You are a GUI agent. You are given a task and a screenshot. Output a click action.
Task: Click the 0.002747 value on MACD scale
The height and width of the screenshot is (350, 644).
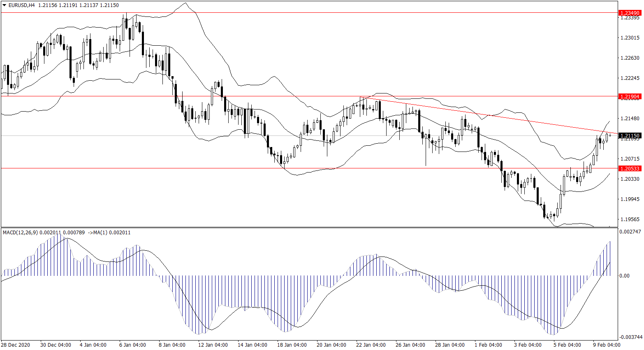[630, 232]
